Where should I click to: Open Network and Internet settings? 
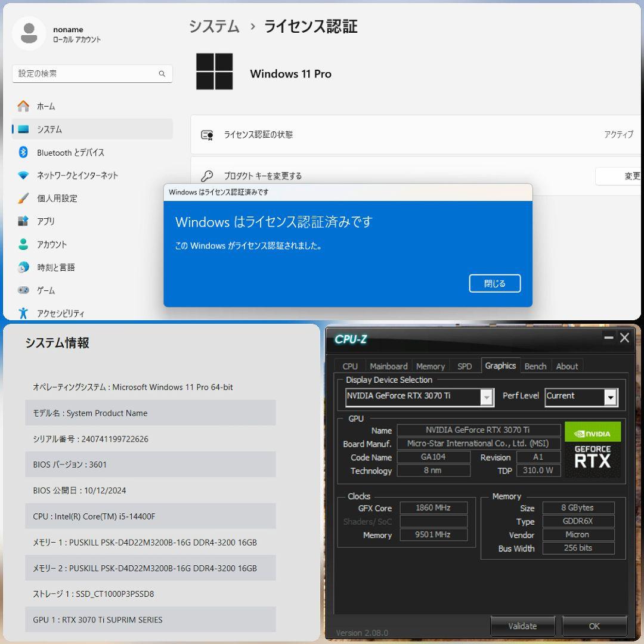[x=77, y=175]
